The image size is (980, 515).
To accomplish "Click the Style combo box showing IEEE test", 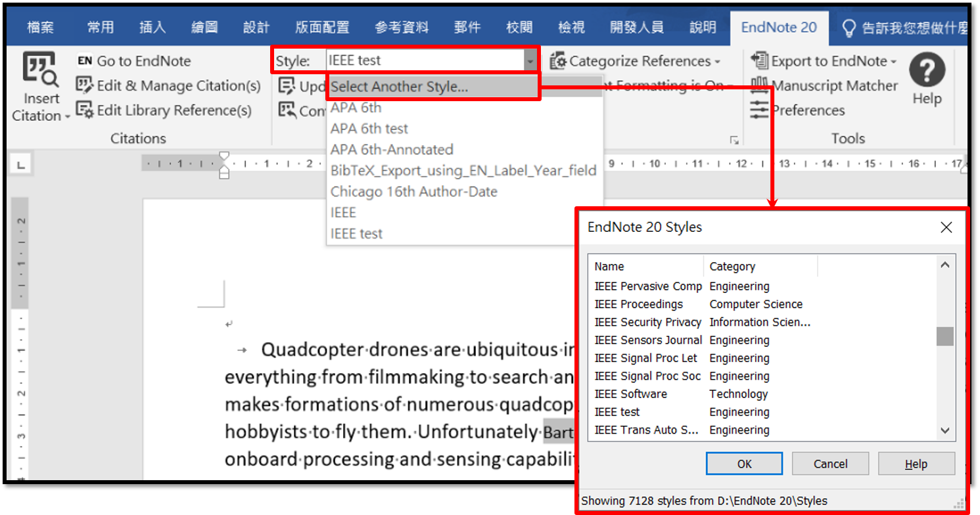I will [x=425, y=61].
